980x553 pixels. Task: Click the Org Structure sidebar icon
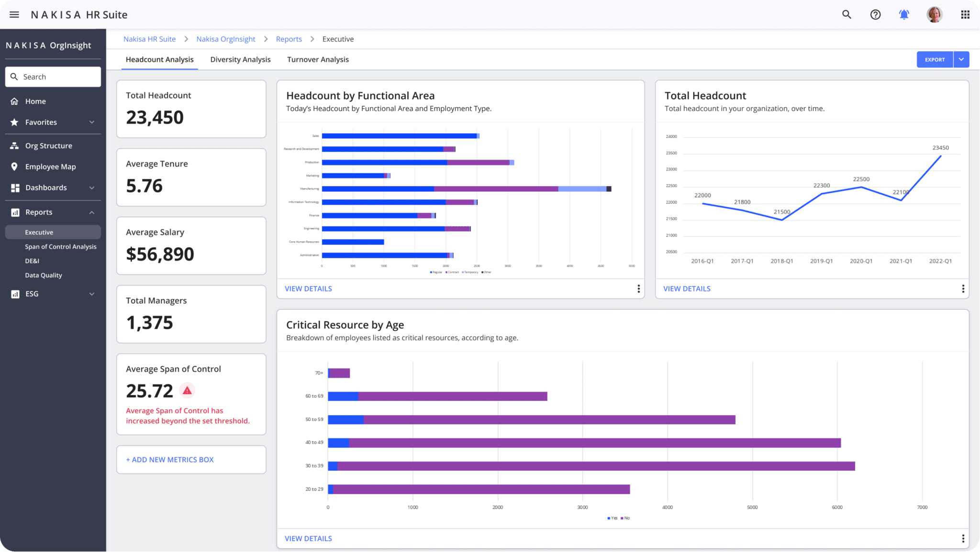point(15,146)
